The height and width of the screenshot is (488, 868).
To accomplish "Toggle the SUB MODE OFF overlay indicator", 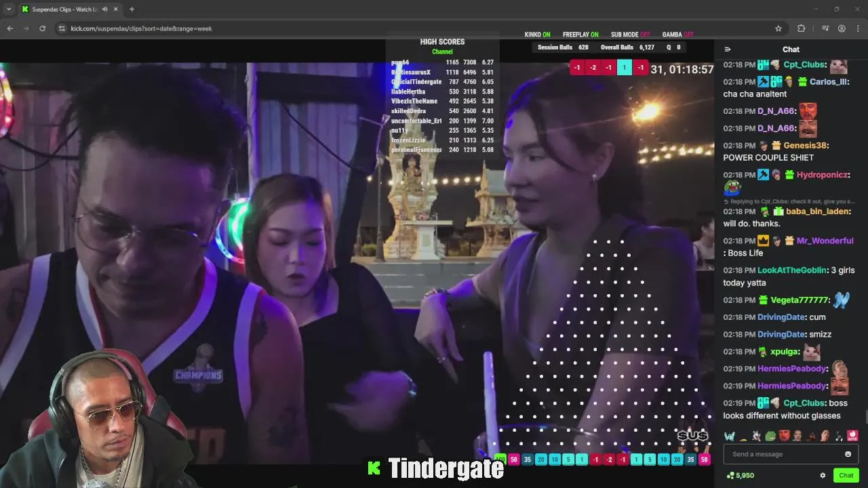I will [x=630, y=35].
